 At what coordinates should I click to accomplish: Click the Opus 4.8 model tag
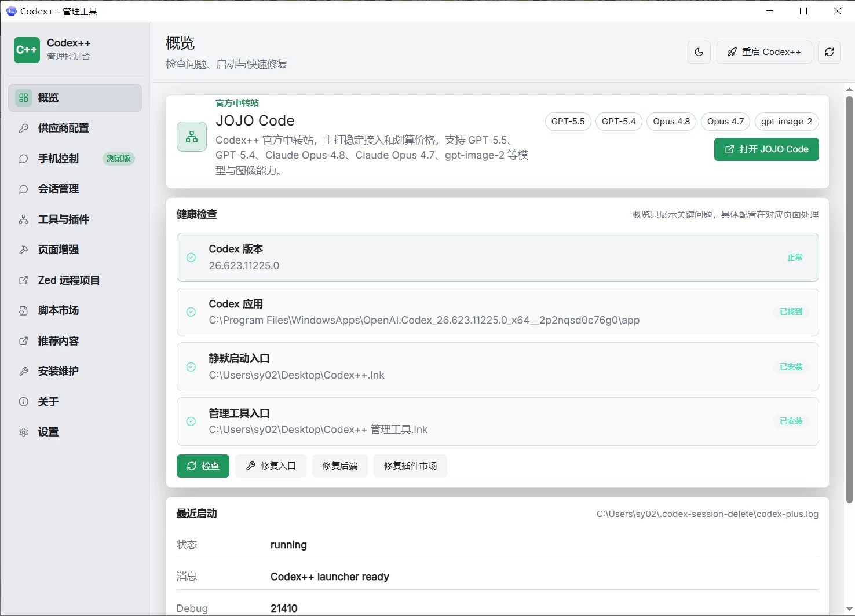point(671,122)
